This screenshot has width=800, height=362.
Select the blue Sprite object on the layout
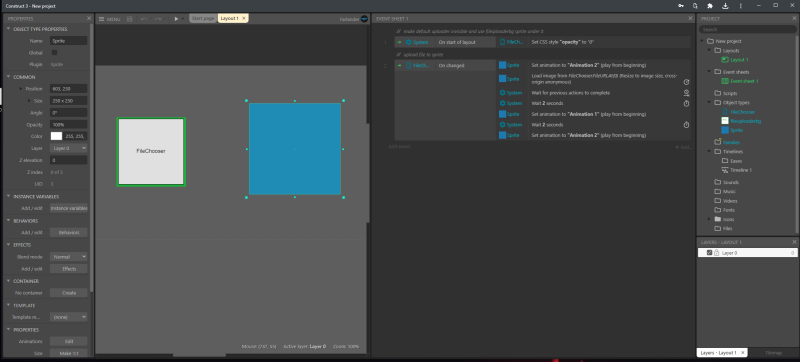[295, 149]
